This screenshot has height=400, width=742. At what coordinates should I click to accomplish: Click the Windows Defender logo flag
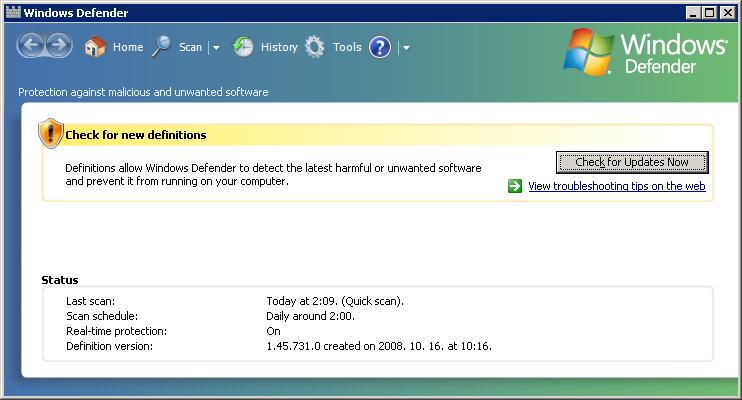tap(588, 52)
